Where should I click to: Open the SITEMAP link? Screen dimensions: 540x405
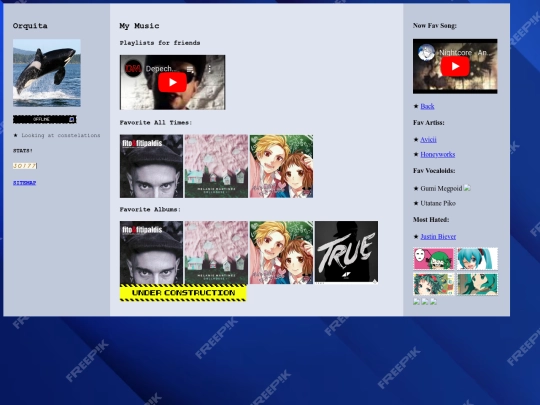[24, 183]
